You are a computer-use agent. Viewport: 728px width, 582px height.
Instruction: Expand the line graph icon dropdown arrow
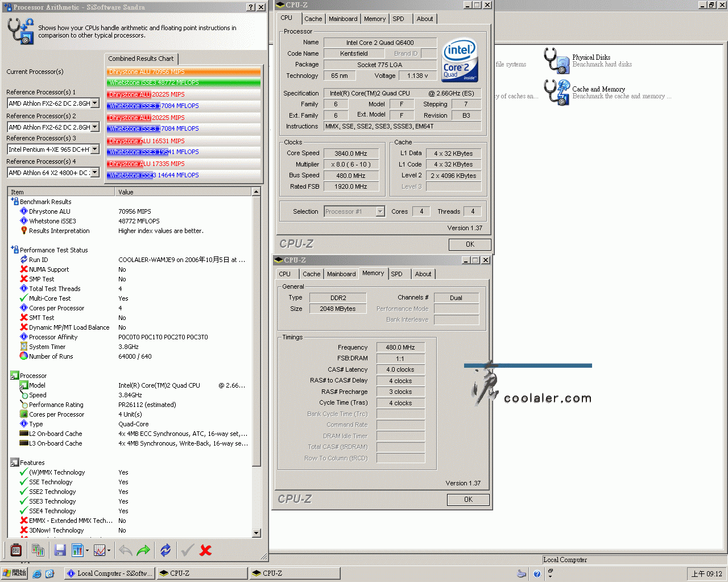coord(109,550)
